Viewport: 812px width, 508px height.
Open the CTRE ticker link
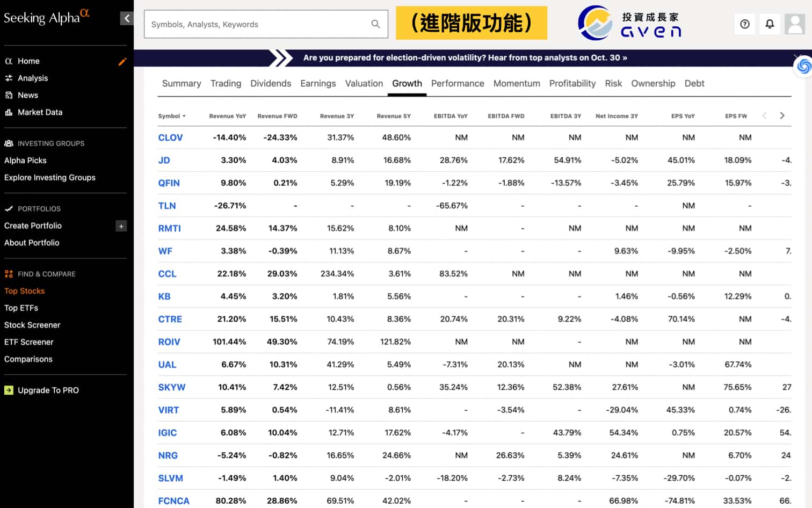coord(170,319)
